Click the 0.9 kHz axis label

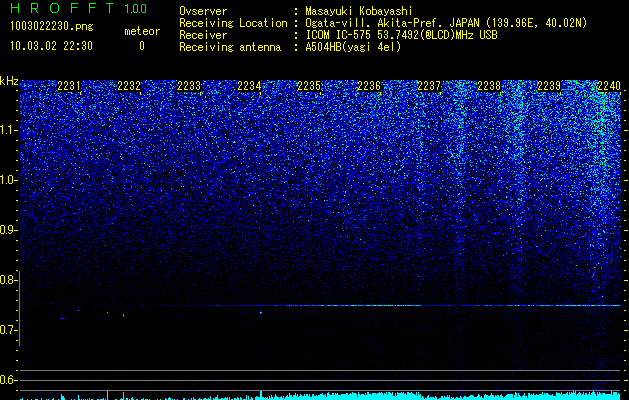tap(7, 230)
